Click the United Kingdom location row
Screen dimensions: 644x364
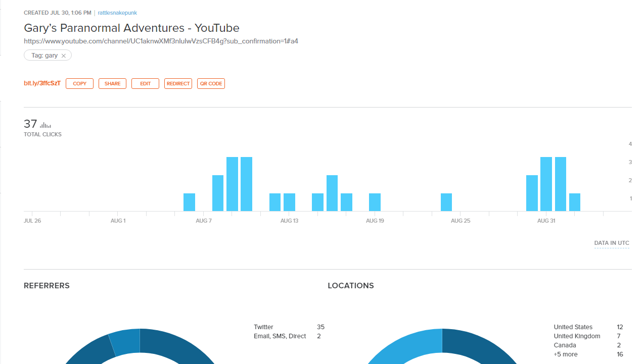click(588, 336)
